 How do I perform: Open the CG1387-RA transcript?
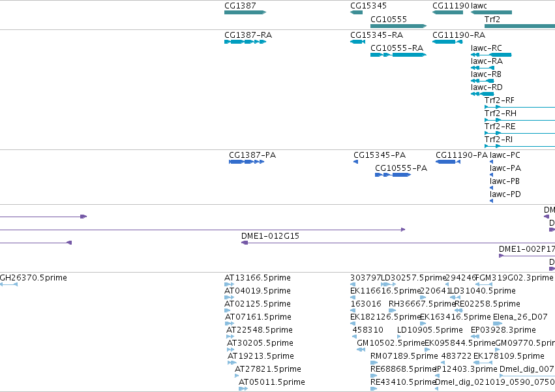pos(245,42)
